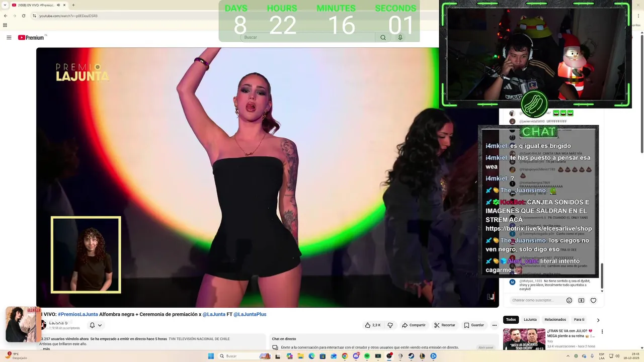644x362 pixels.
Task: Expand the description with 'más'
Action: pos(46,348)
